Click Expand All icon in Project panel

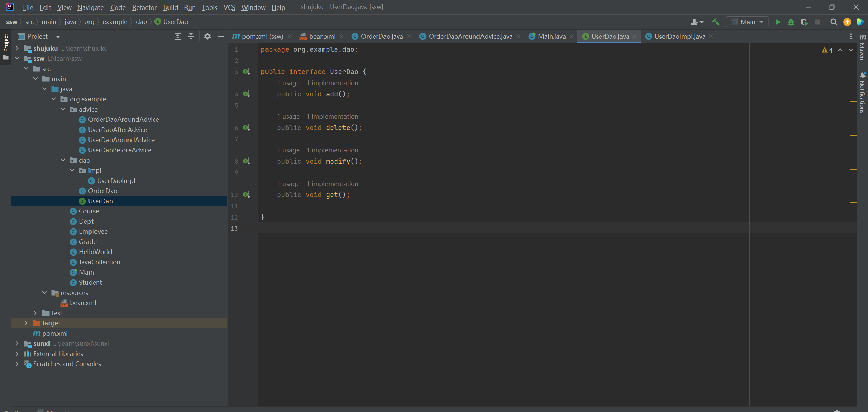(177, 36)
